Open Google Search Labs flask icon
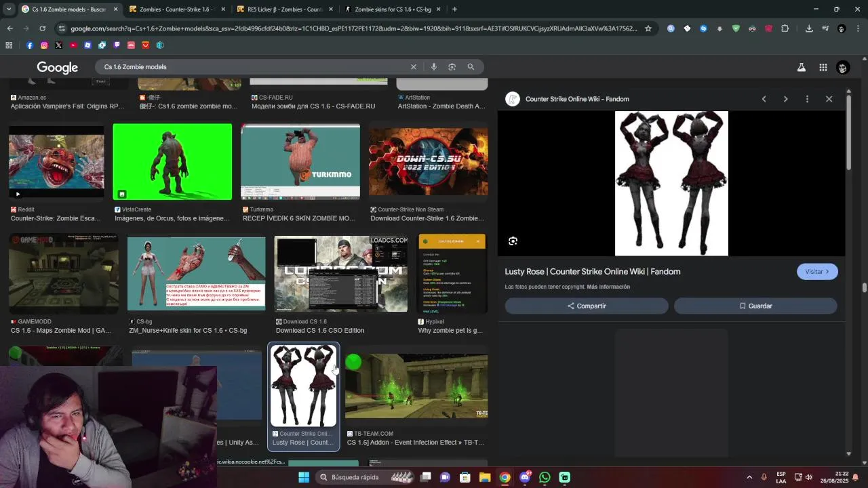Screen dimensions: 868x488 (801, 67)
